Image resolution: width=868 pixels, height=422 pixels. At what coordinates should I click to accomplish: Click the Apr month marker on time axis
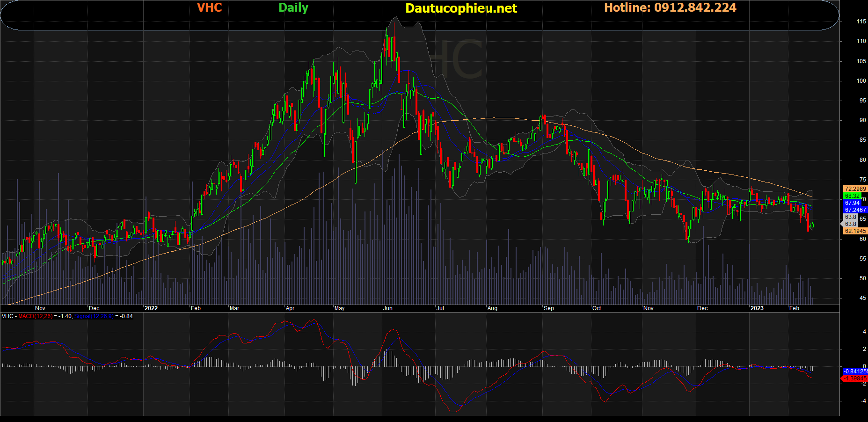tap(290, 308)
